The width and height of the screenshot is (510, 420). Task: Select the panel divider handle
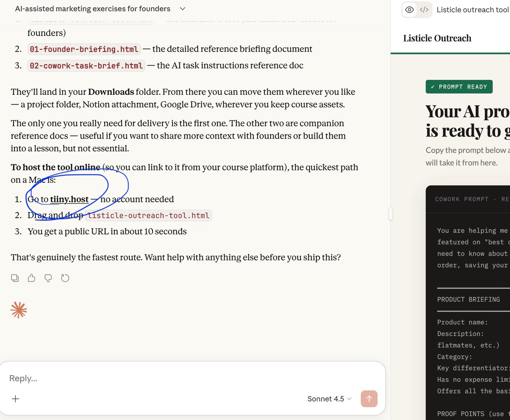tap(391, 214)
